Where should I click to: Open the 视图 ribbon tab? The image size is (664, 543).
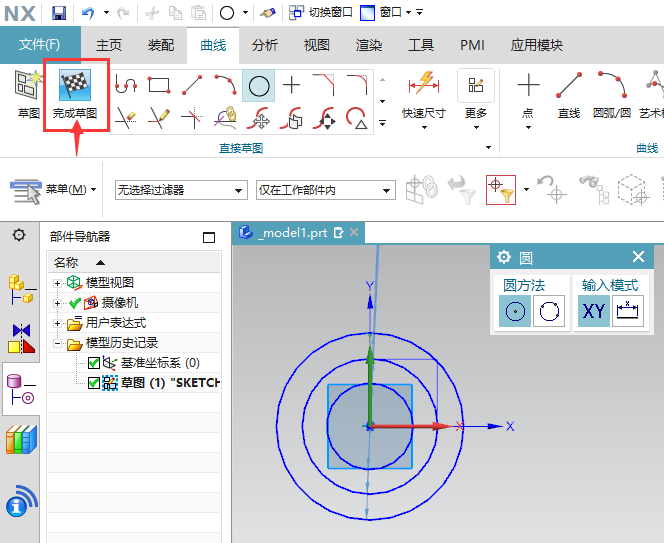(x=317, y=45)
